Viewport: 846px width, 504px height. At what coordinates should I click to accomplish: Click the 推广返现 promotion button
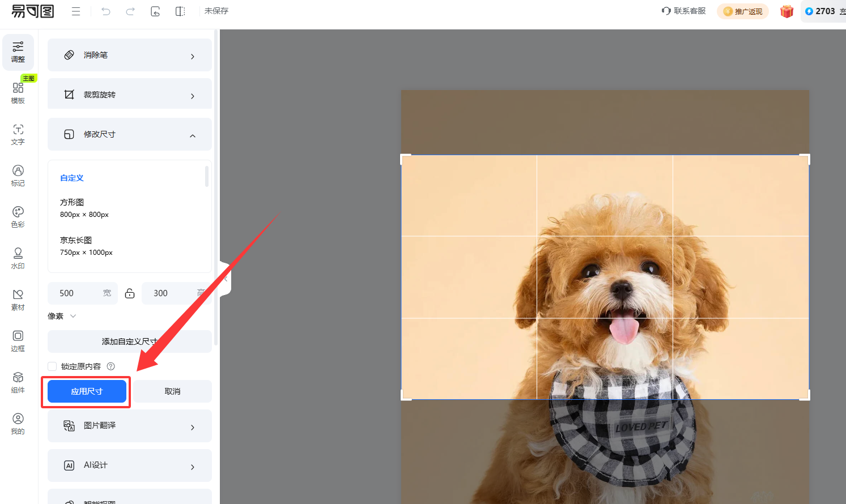[x=743, y=11]
